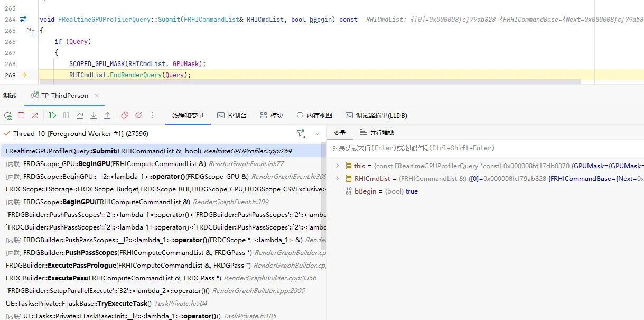Click SCOPED_GPU_MASK in the code
Screen dimensions: 644x320
coord(97,64)
